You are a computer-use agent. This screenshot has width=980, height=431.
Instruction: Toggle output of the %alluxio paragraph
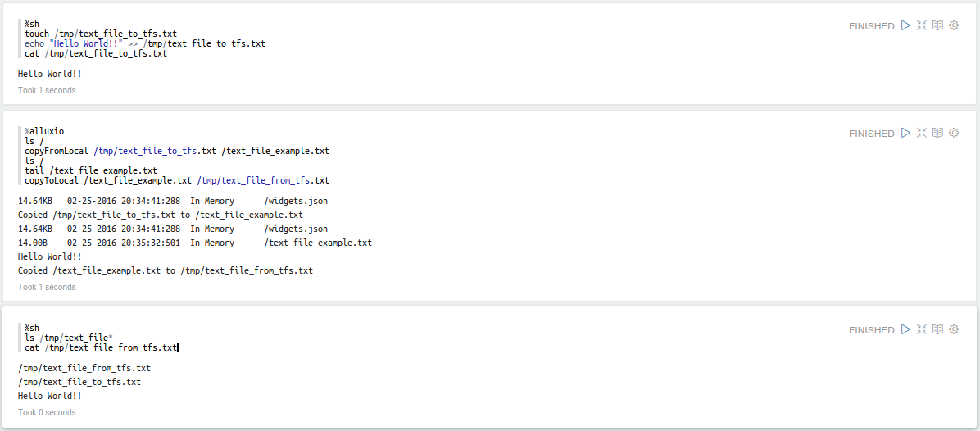pyautogui.click(x=938, y=133)
